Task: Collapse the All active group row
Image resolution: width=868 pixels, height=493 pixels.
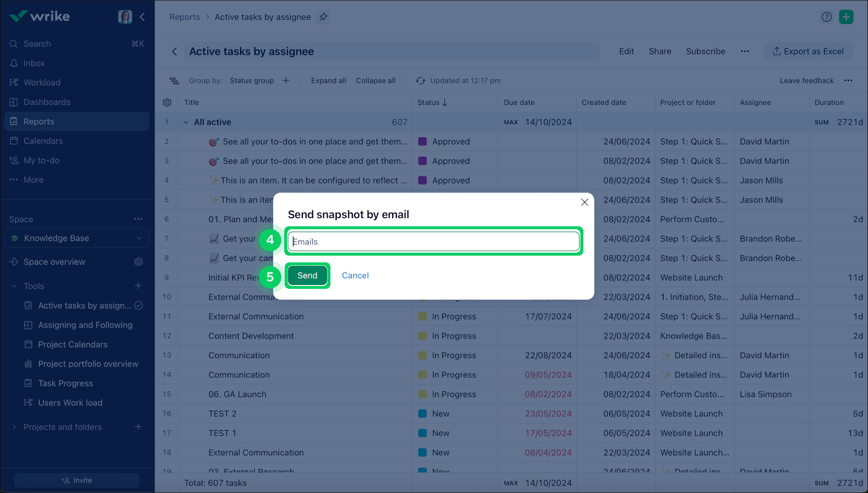Action: [x=186, y=122]
